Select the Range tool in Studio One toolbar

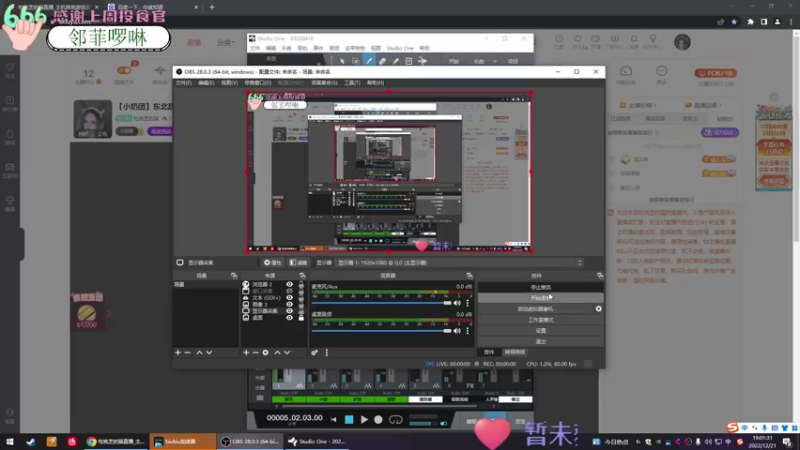point(356,61)
